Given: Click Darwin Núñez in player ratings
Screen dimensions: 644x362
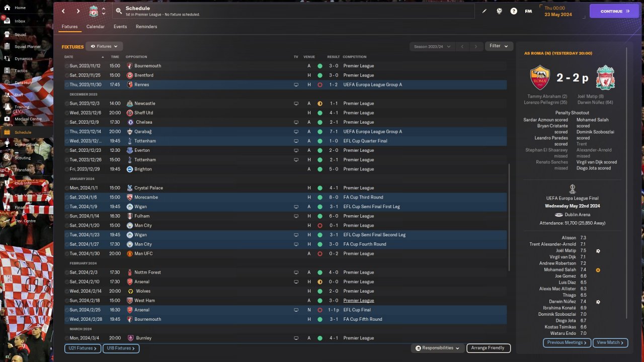Looking at the screenshot, I should [561, 302].
